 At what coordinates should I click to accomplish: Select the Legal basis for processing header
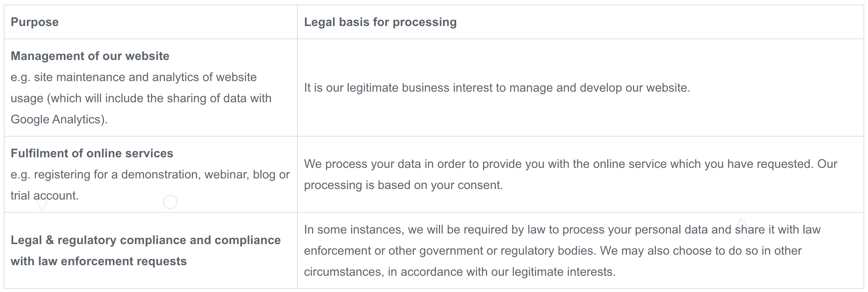tap(380, 22)
